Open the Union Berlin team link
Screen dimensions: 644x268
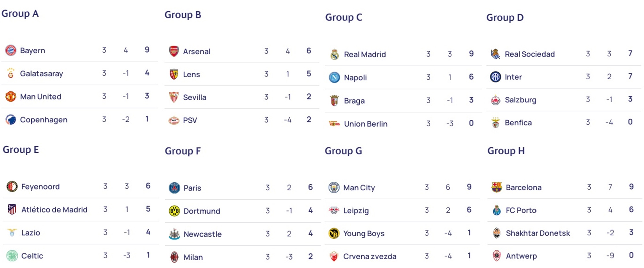coord(365,124)
